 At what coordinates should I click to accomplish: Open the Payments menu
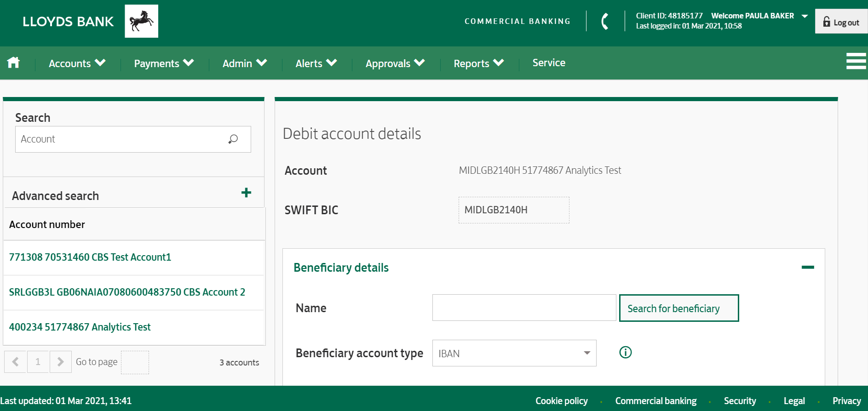pyautogui.click(x=164, y=63)
